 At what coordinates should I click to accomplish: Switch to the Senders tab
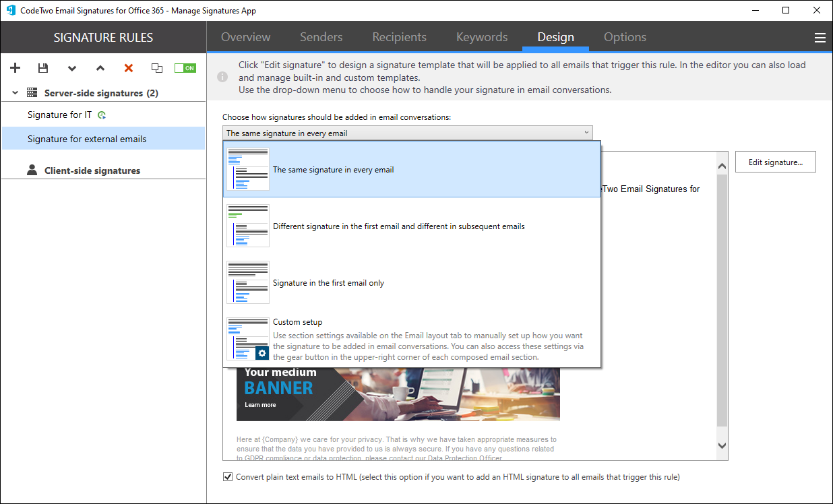[x=321, y=37]
